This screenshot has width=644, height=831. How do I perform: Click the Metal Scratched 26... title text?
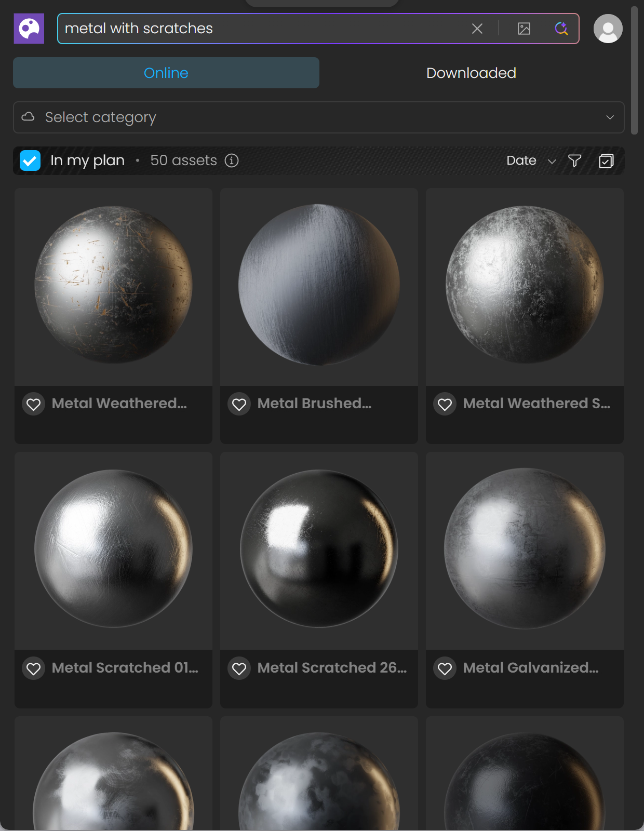332,668
